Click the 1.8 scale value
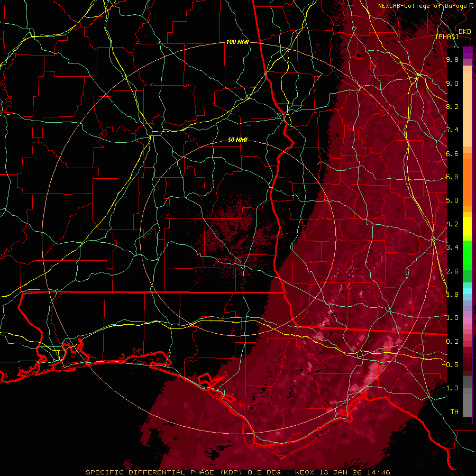This screenshot has height=476, width=476. tap(452, 295)
